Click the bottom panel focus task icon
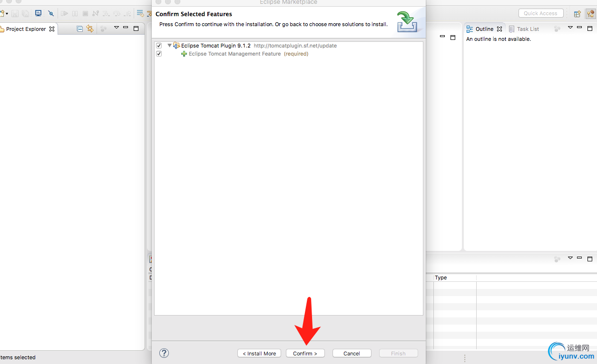Screen dimensions: 597x364 coord(557,259)
